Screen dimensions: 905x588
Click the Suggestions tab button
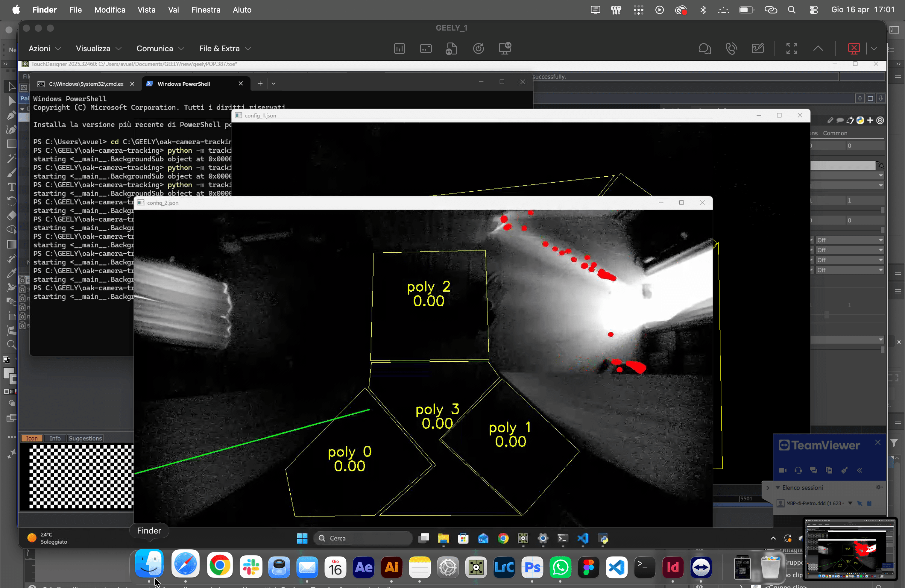pyautogui.click(x=85, y=438)
